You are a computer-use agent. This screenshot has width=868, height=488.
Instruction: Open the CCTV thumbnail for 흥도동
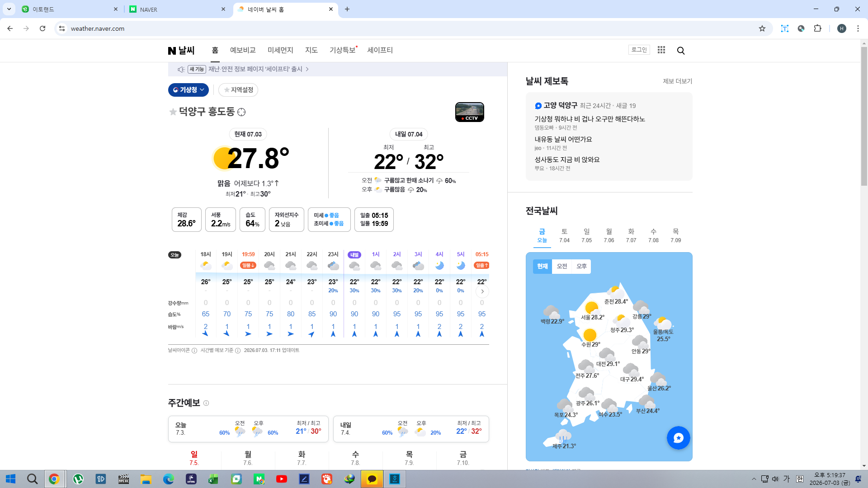pyautogui.click(x=469, y=112)
